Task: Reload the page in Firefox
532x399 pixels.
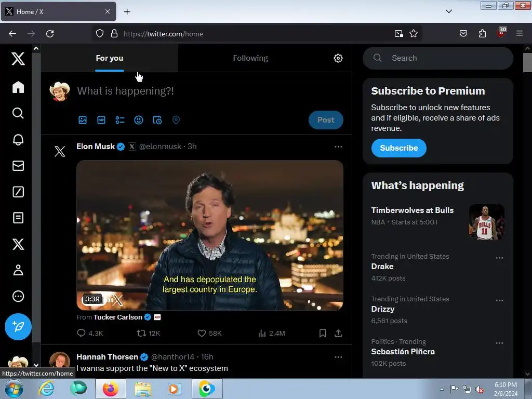Action: coord(50,34)
